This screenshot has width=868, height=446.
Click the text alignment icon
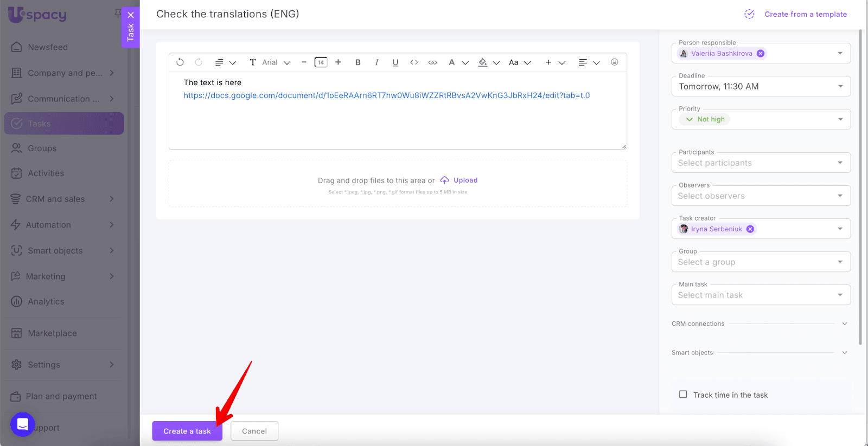click(x=583, y=62)
